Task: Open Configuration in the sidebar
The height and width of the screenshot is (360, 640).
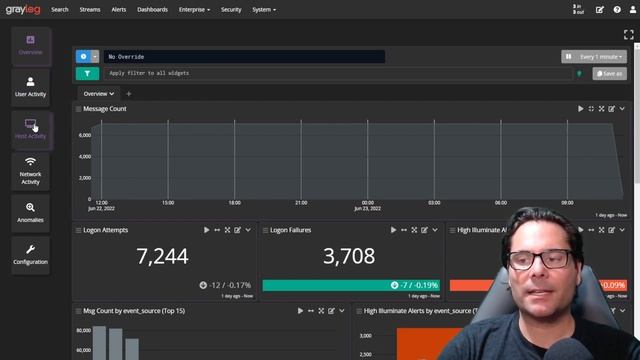Action: [x=31, y=255]
